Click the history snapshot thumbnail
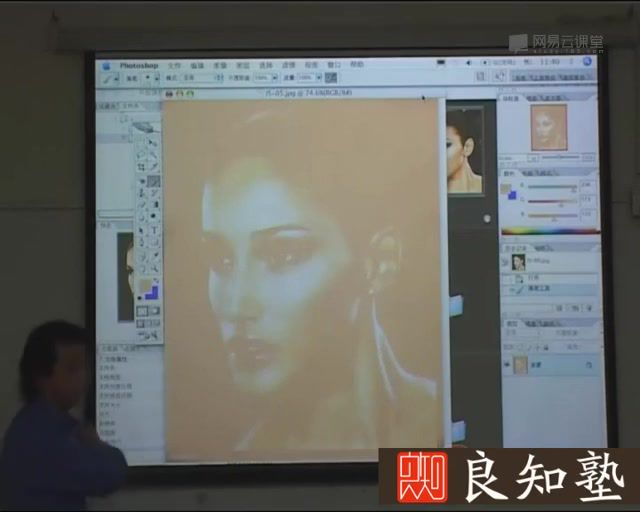This screenshot has height=512, width=640. 518,262
